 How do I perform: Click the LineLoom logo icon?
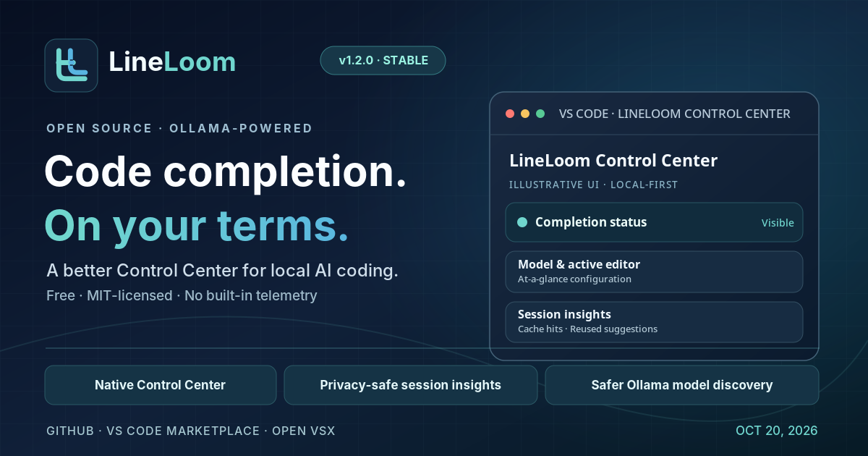click(x=71, y=65)
